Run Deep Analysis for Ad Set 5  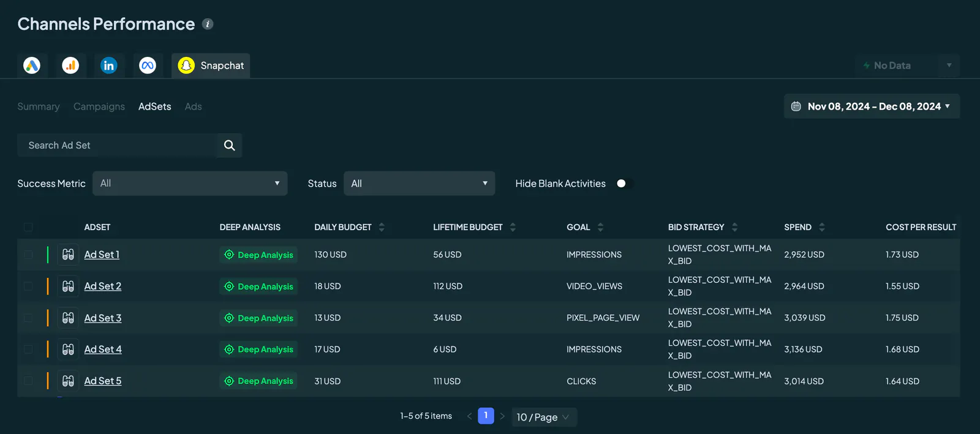pos(258,381)
